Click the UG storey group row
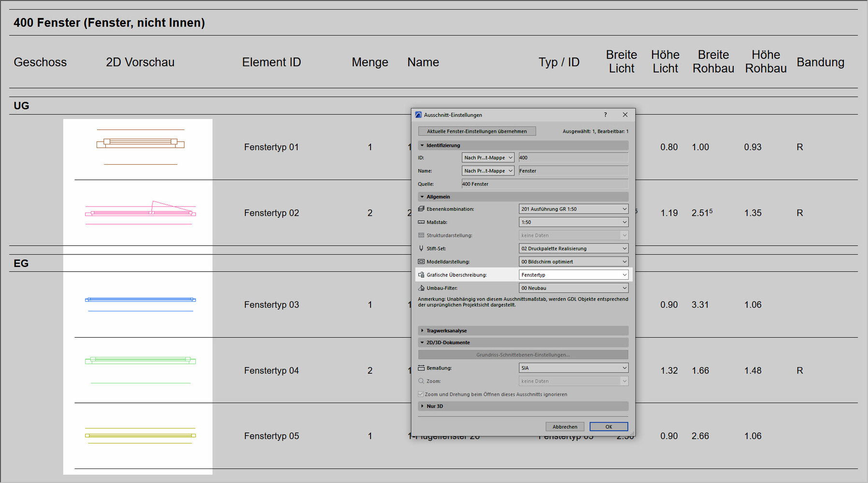Viewport: 868px width, 483px height. pyautogui.click(x=433, y=106)
